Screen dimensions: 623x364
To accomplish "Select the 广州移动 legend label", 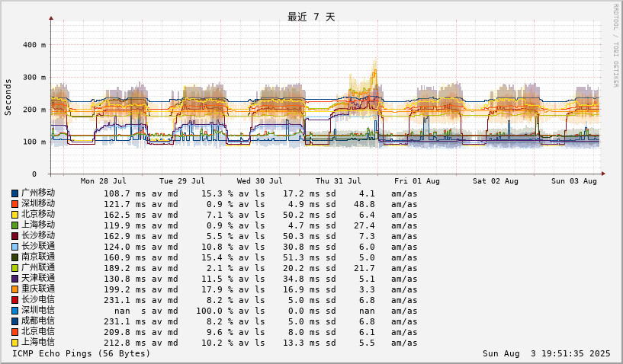I will [38, 193].
